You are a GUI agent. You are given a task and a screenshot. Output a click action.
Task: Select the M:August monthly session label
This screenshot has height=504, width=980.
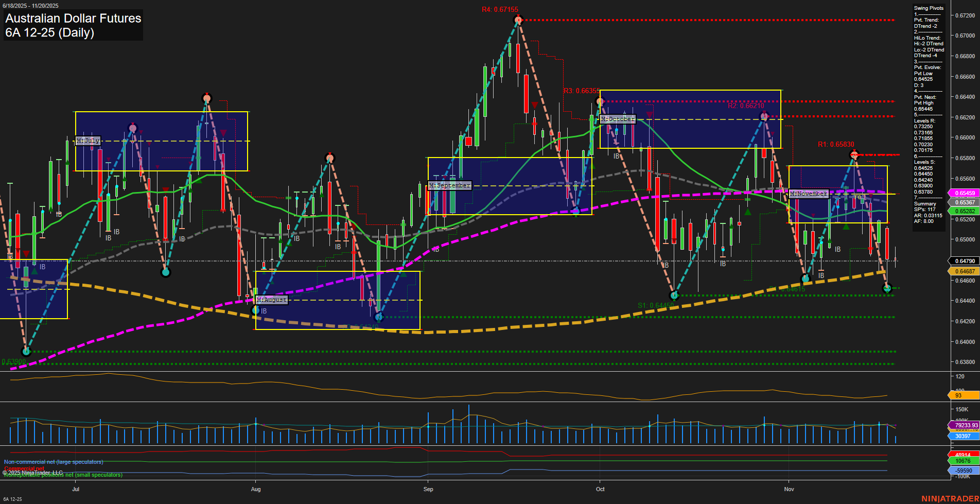click(271, 300)
